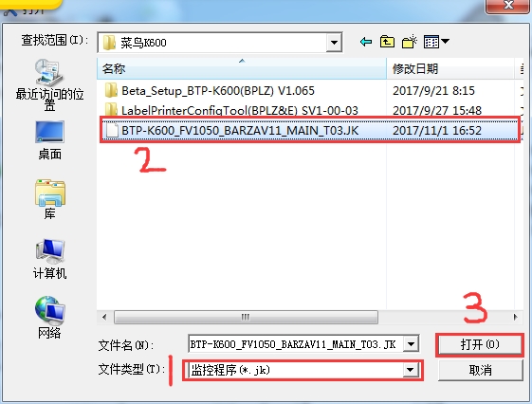
Task: Open the 库 libraries shortcut
Action: pyautogui.click(x=50, y=199)
